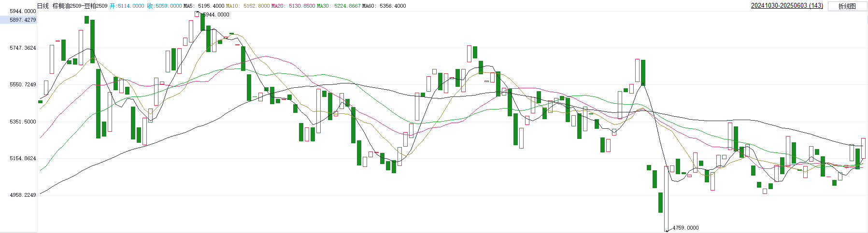Select the yellow MA10 indicator label
868x233 pixels.
(x=248, y=6)
